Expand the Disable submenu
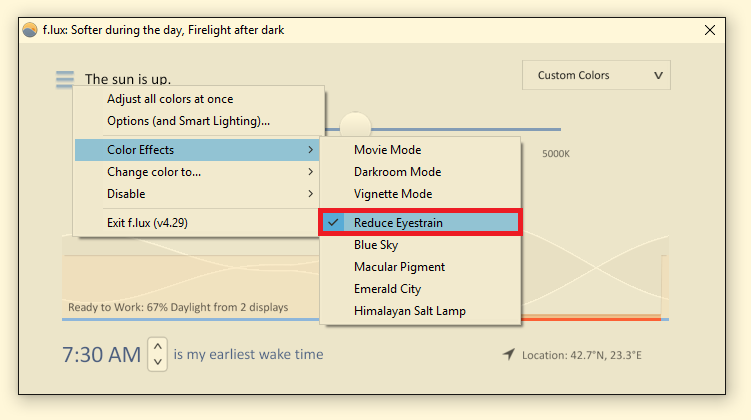The height and width of the screenshot is (420, 751). (197, 194)
